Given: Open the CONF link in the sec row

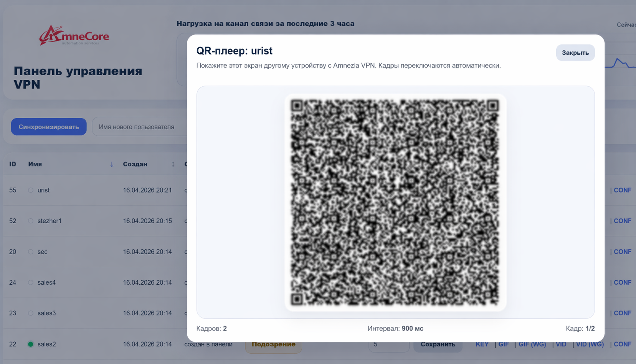Looking at the screenshot, I should pos(622,252).
